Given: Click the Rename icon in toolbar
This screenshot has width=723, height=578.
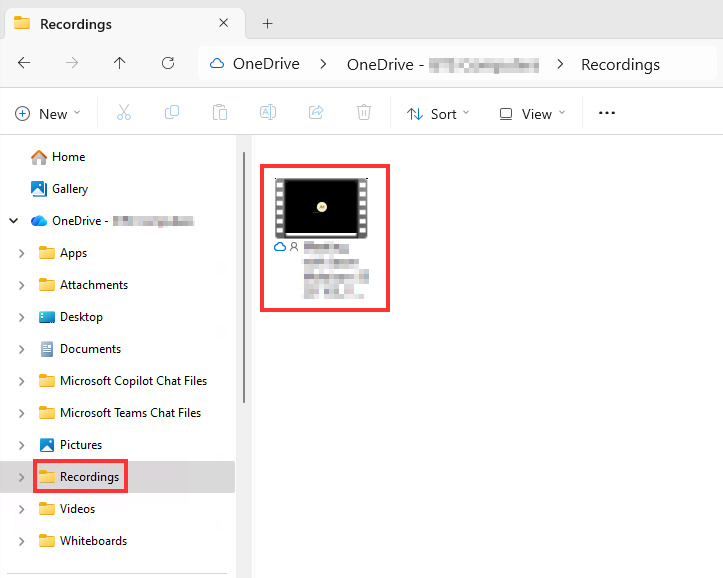Looking at the screenshot, I should point(268,113).
